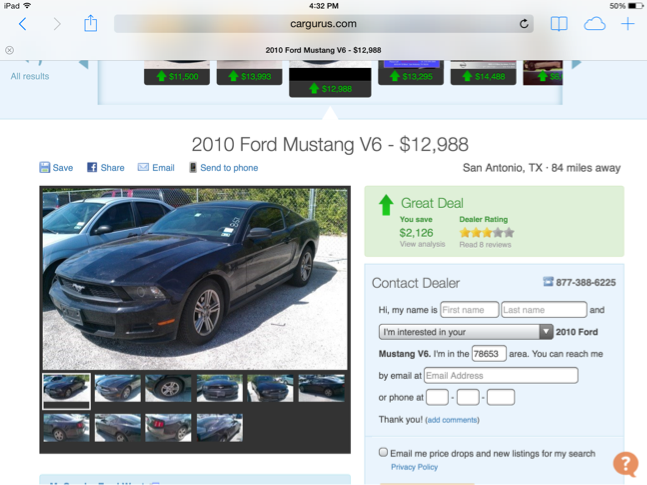The height and width of the screenshot is (485, 647).
Task: Tap the Email Address field
Action: [x=500, y=376]
